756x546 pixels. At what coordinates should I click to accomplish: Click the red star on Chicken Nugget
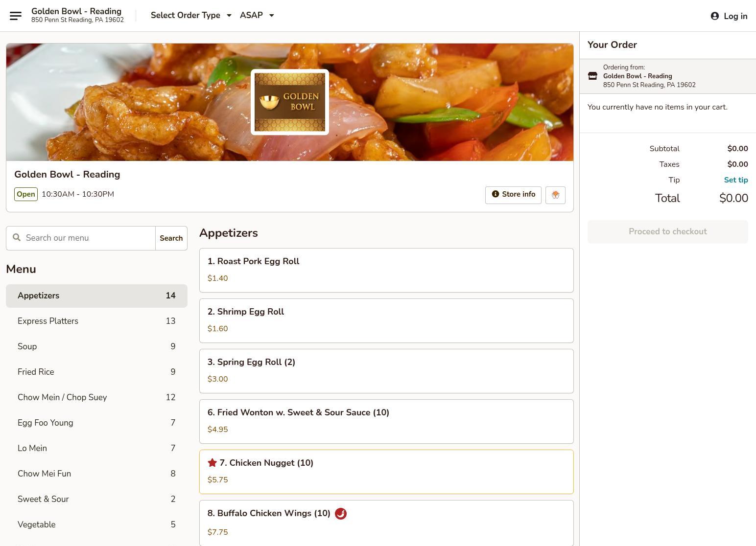click(212, 463)
